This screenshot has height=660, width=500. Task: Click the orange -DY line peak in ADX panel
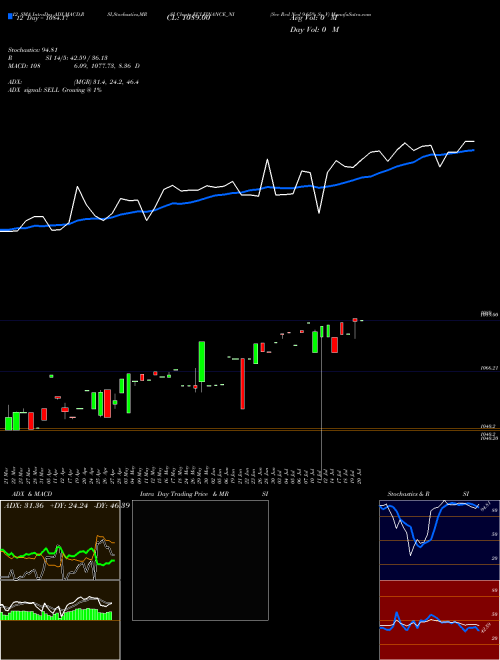(100, 537)
